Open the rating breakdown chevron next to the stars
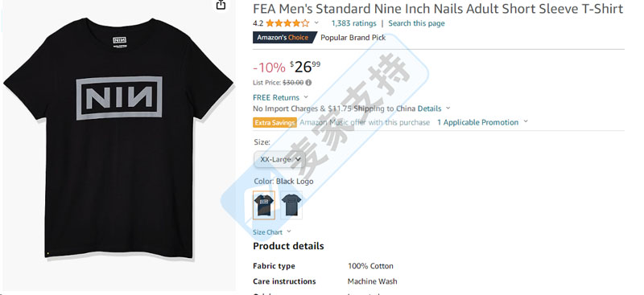 coord(316,23)
